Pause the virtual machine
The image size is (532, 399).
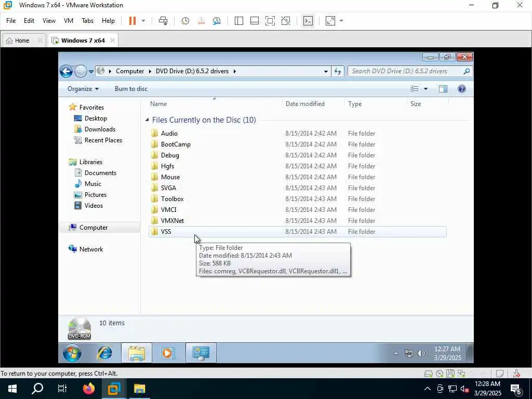[x=132, y=21]
